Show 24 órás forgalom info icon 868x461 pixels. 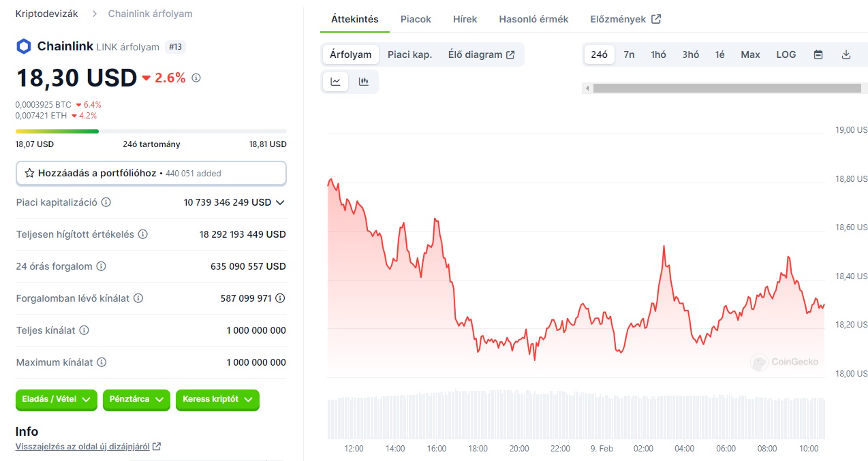coord(102,266)
